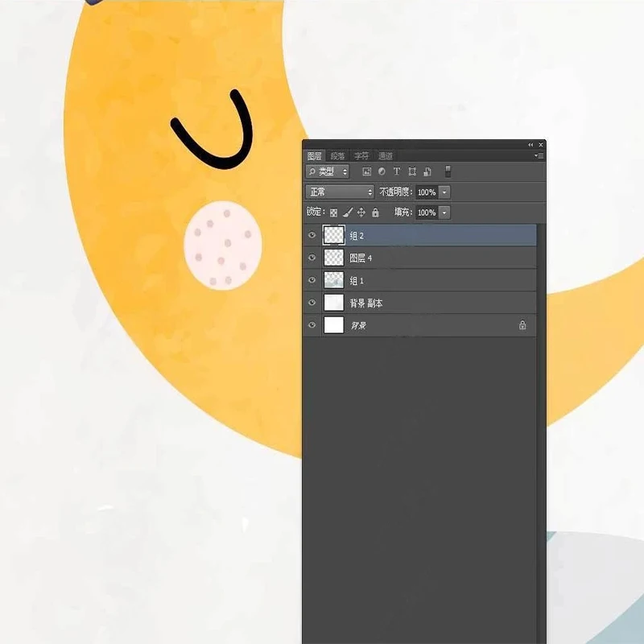Switch to the 字符 tab
644x644 pixels.
[x=361, y=155]
